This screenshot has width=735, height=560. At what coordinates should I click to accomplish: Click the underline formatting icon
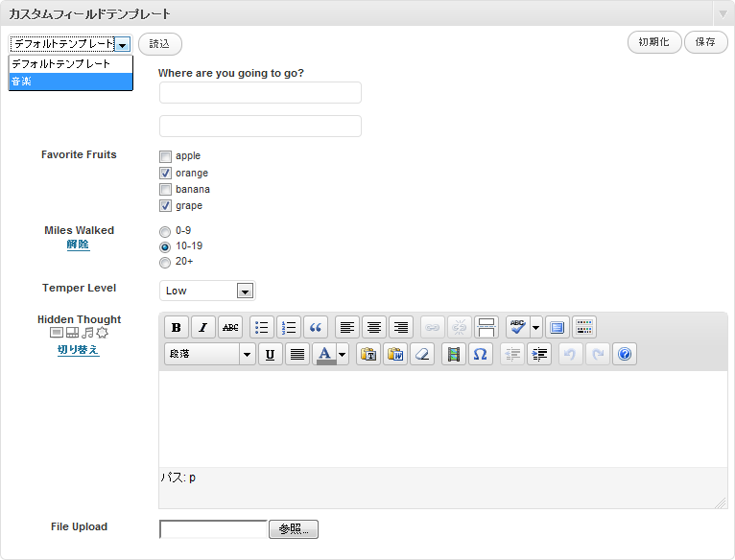pyautogui.click(x=271, y=354)
